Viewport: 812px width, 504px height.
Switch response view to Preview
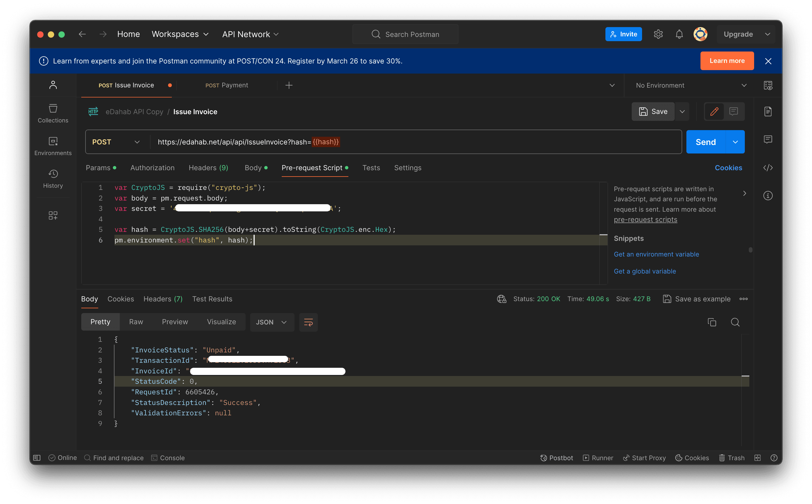coord(175,322)
